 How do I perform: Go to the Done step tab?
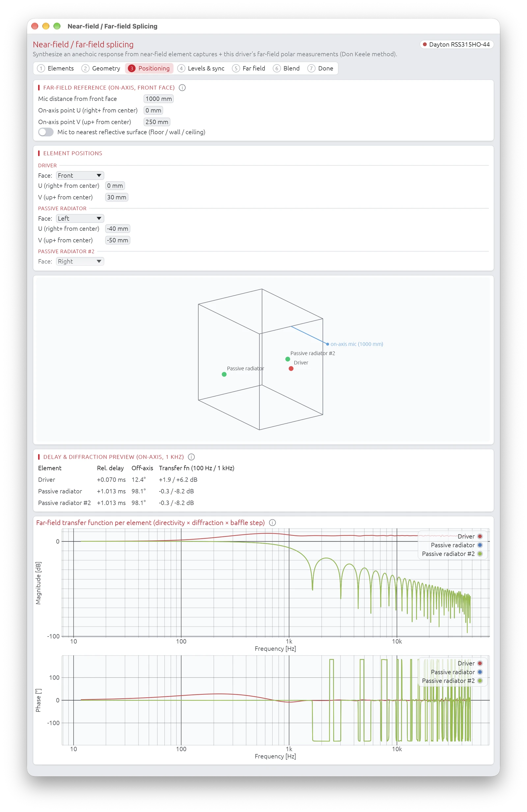(x=320, y=68)
